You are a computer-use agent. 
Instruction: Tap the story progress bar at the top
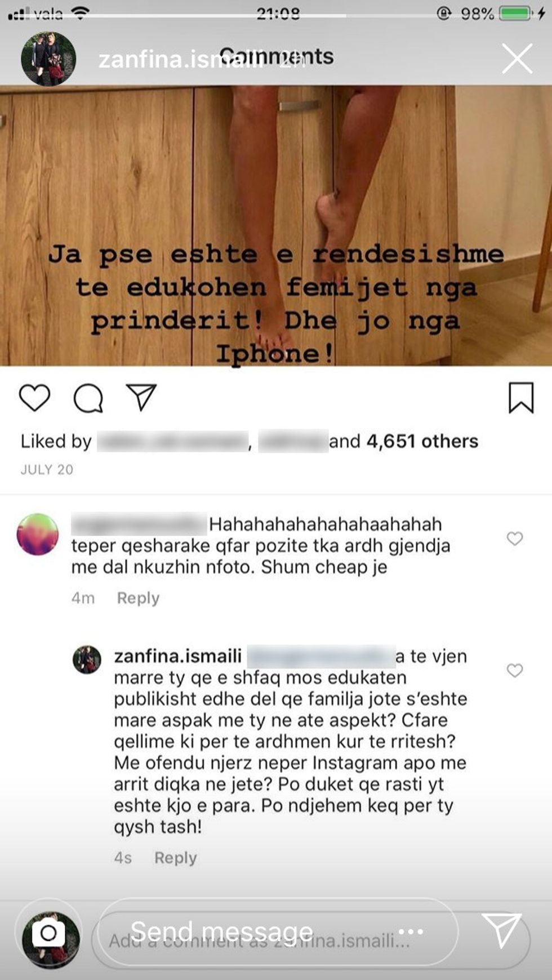coord(276,16)
